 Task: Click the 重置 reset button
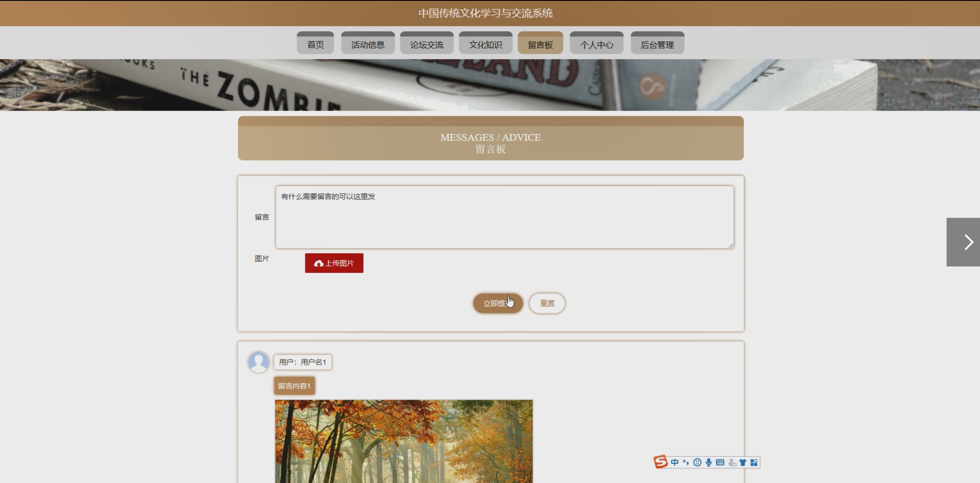(x=547, y=303)
